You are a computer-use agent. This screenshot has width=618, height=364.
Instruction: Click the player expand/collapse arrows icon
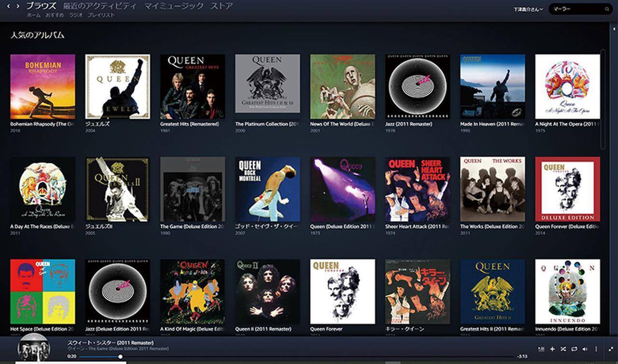click(x=611, y=349)
